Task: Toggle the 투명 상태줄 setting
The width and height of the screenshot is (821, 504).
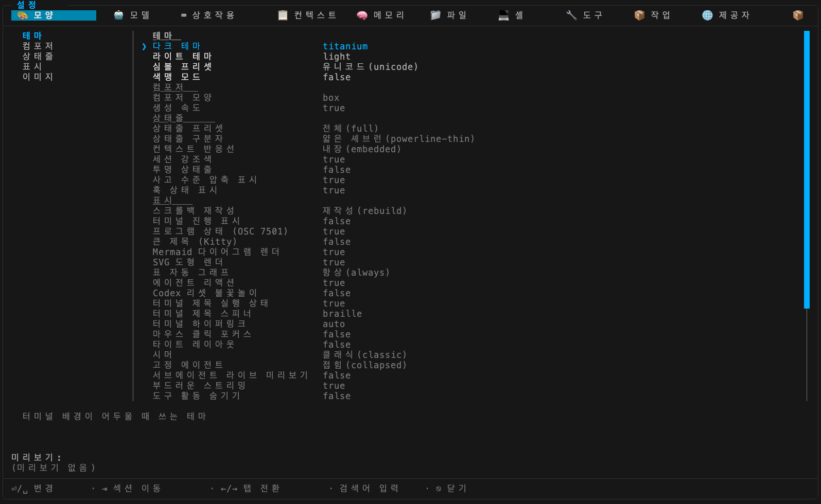Action: click(337, 170)
